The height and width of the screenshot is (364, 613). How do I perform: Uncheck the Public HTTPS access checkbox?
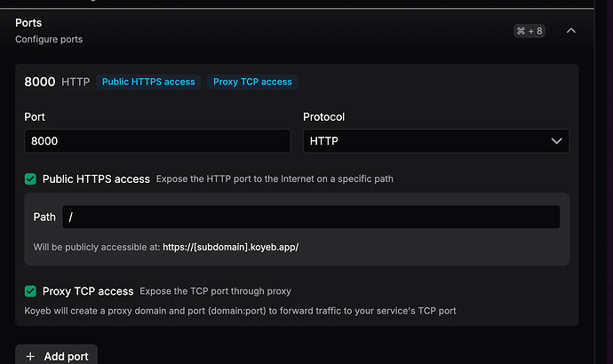pyautogui.click(x=31, y=178)
